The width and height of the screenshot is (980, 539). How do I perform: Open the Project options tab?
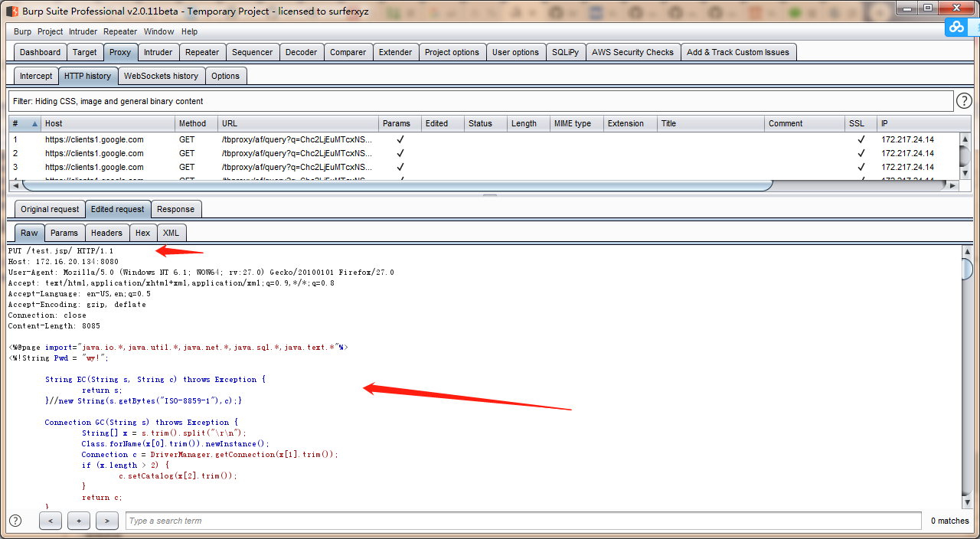(452, 52)
